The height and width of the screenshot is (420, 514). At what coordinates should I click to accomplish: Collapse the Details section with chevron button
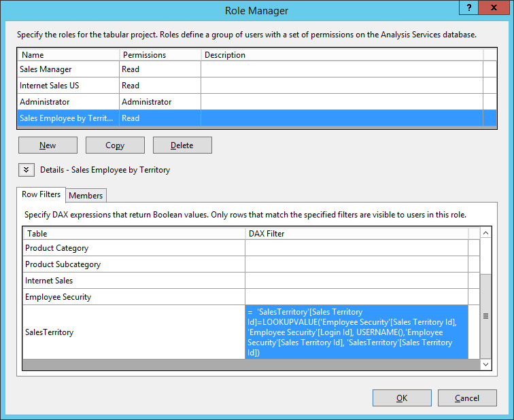[27, 170]
